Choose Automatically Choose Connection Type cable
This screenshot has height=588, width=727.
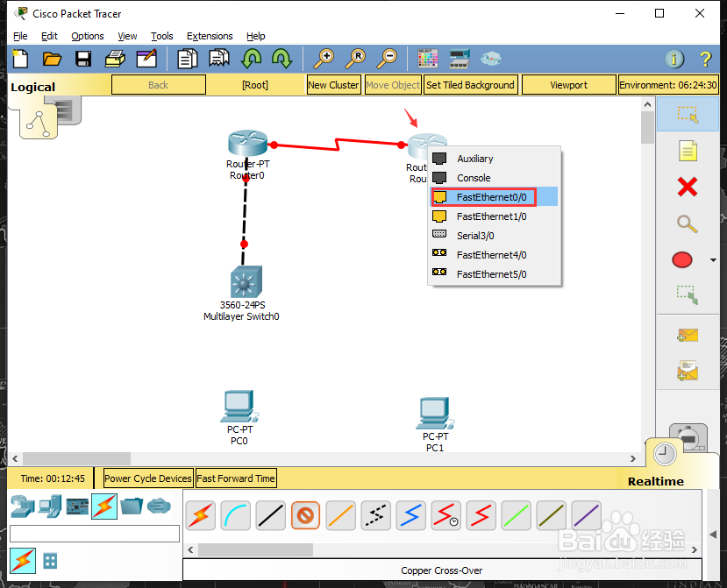[x=200, y=515]
